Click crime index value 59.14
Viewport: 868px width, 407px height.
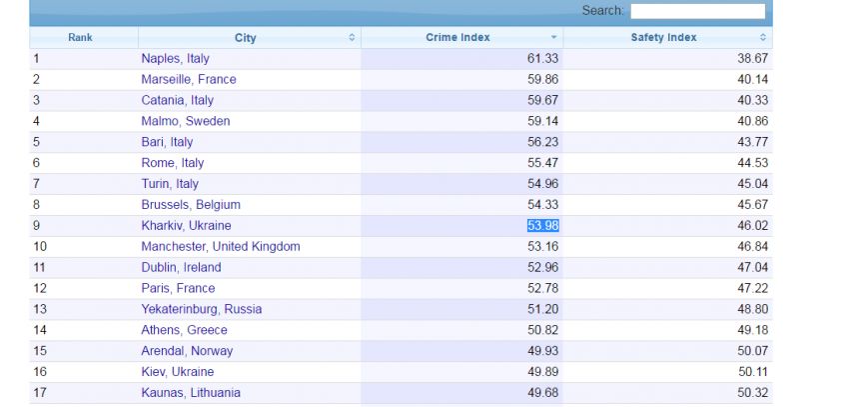click(x=543, y=121)
